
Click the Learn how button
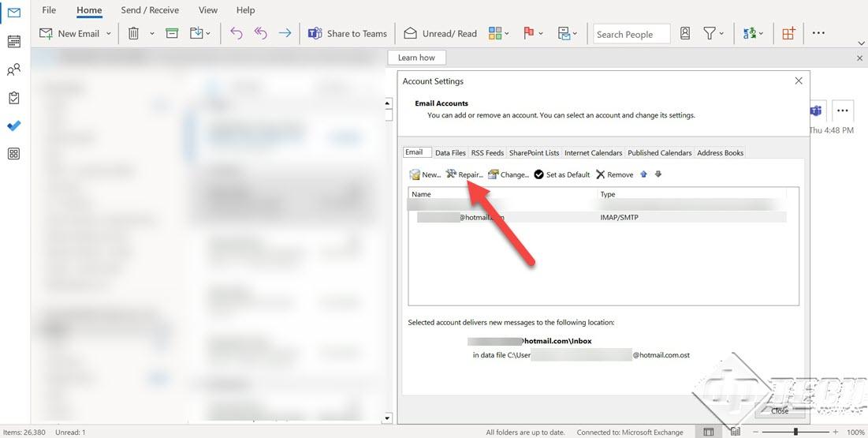(416, 58)
